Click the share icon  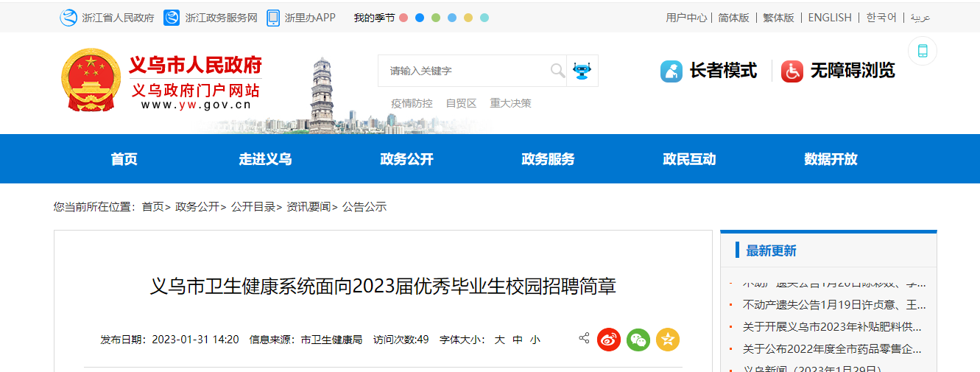point(584,339)
